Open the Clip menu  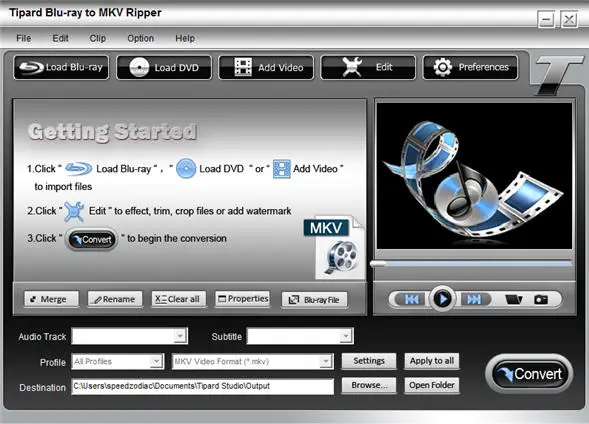[x=98, y=38]
